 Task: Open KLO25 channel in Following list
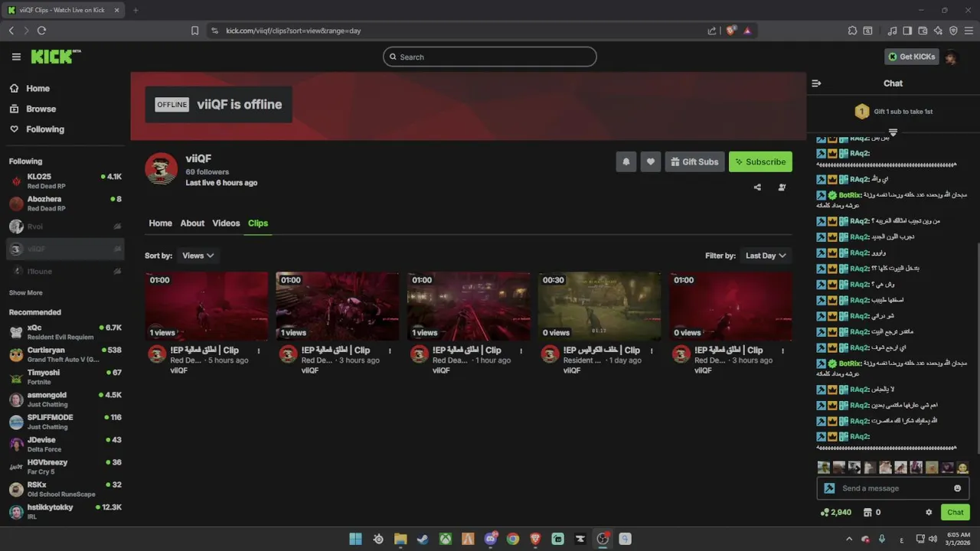click(x=65, y=181)
